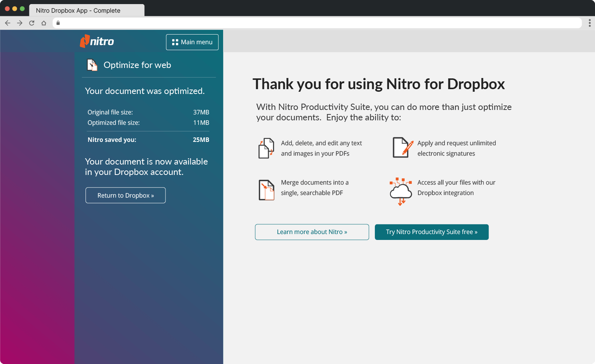Click 'With Nitro Productivity Suite' intro paragraph
The image size is (595, 364).
coord(384,112)
